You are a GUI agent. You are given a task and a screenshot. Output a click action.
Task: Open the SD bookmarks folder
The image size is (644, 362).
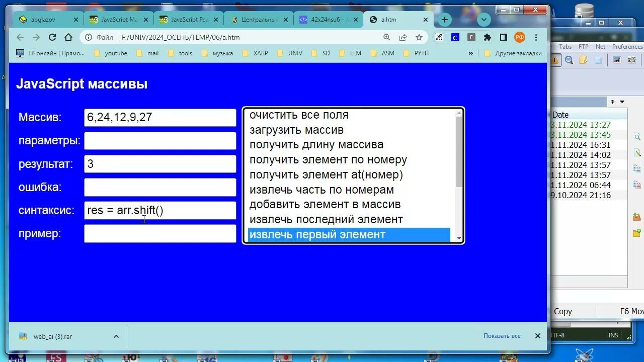pos(320,53)
